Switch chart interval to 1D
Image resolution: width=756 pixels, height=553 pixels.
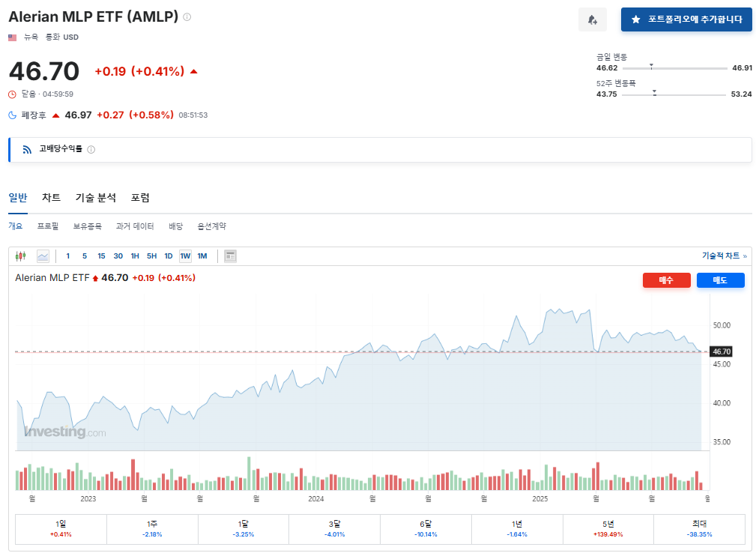tap(169, 256)
